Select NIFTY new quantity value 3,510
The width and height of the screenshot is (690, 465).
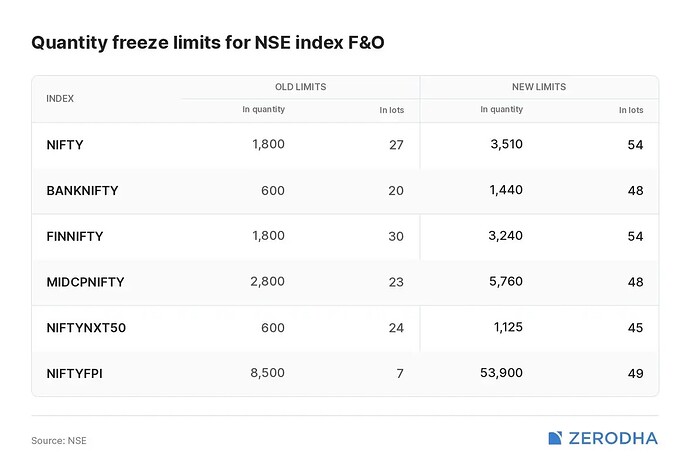pyautogui.click(x=506, y=144)
